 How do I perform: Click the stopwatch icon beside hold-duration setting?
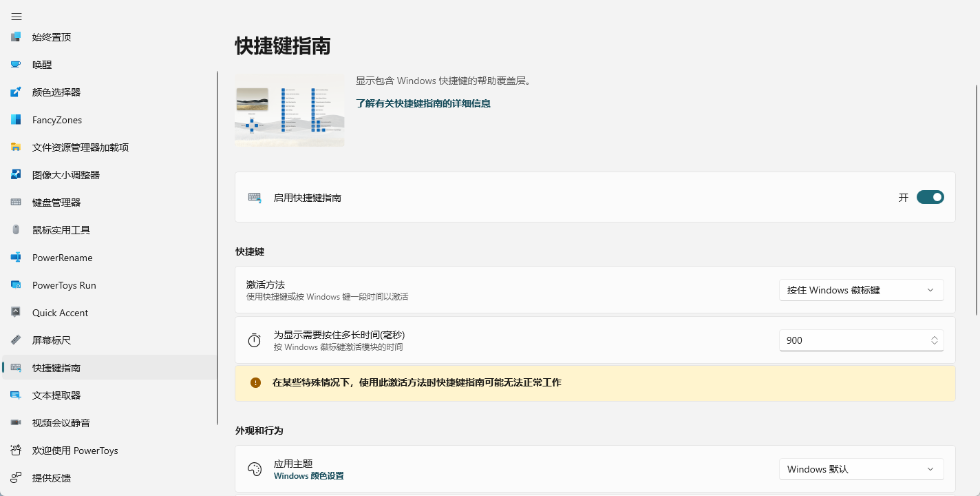pos(255,340)
